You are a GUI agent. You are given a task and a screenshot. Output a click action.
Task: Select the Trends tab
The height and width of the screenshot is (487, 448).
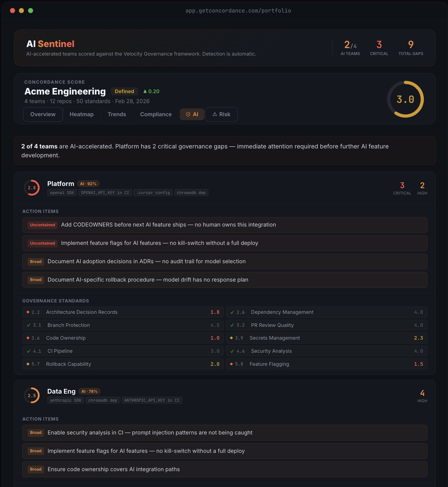(117, 114)
